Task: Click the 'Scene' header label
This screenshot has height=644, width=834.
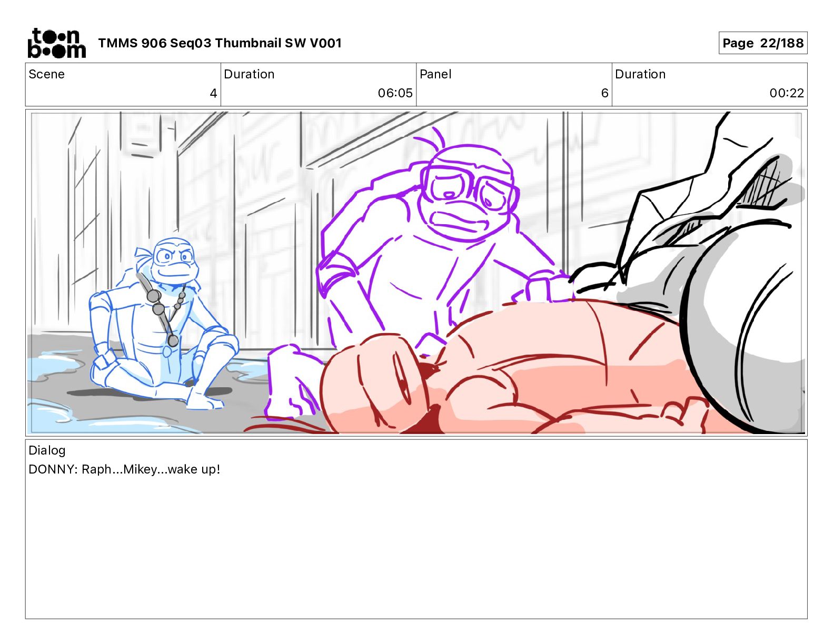Action: click(x=47, y=74)
